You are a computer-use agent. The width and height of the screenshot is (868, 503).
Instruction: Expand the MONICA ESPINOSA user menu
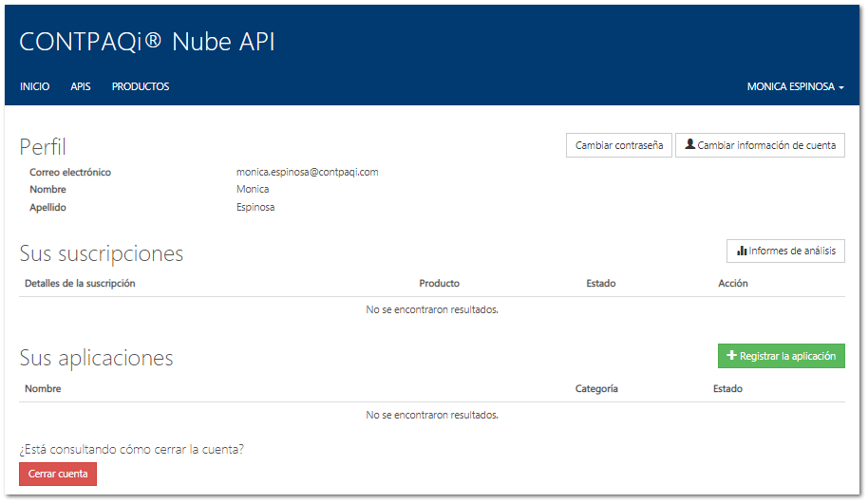coord(795,86)
